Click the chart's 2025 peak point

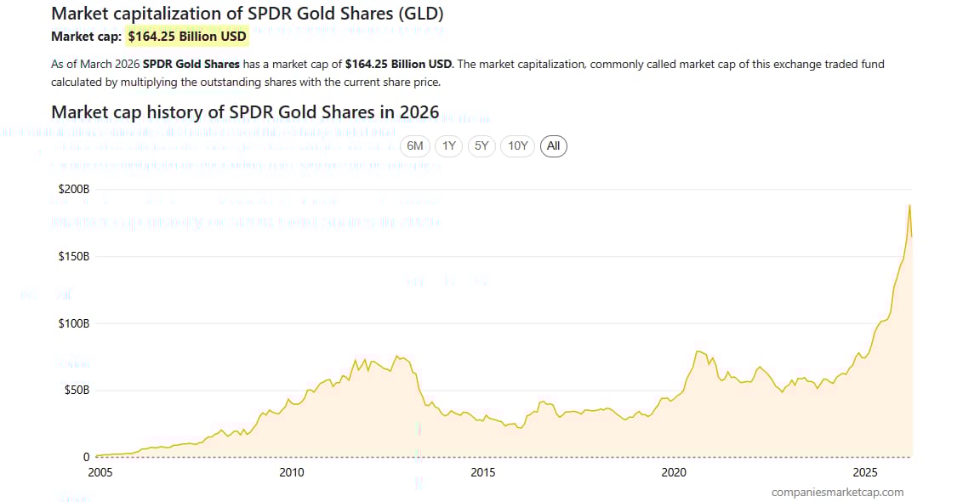click(x=910, y=205)
